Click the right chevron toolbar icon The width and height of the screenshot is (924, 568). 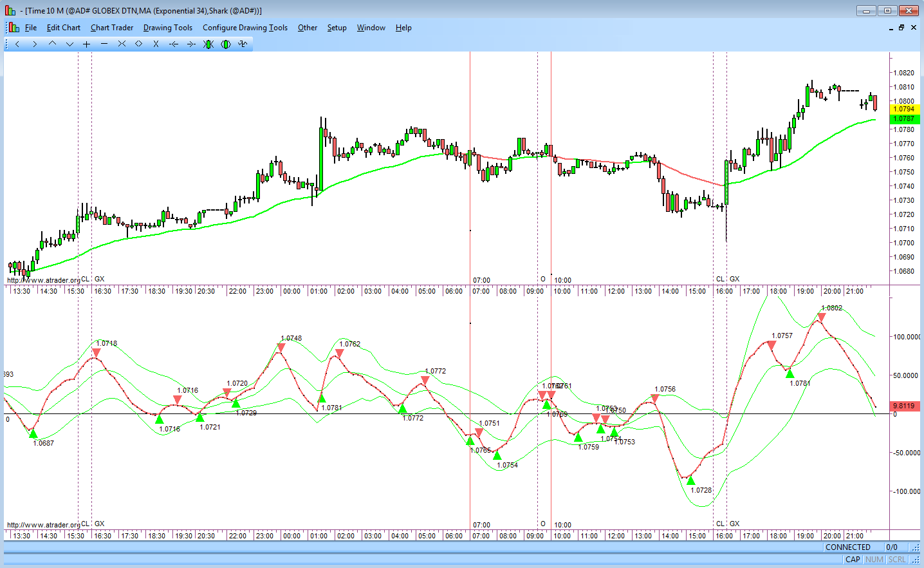click(35, 44)
